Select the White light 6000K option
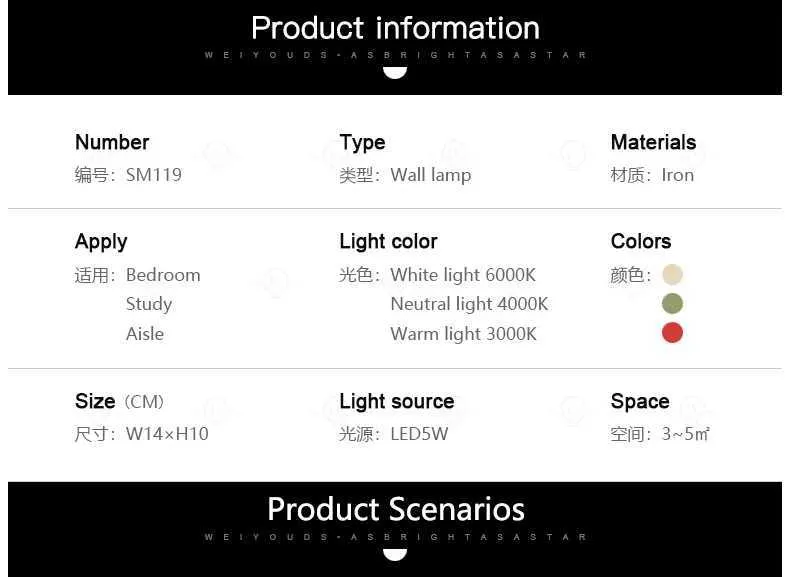790x577 pixels. (463, 275)
